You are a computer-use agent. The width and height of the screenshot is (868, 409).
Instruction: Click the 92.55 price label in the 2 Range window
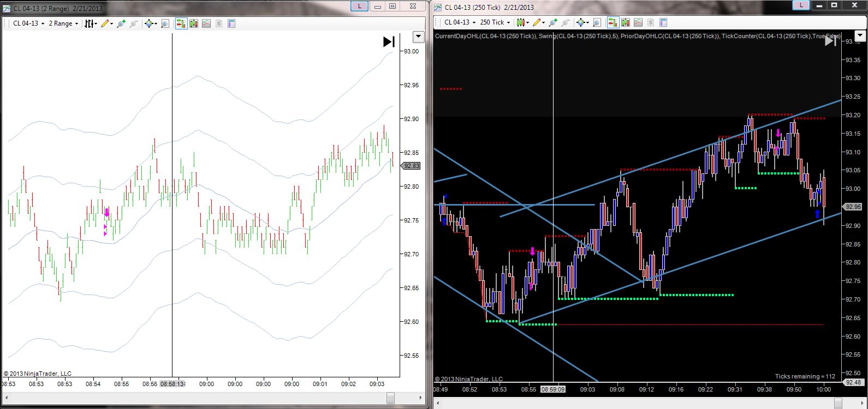tap(412, 356)
